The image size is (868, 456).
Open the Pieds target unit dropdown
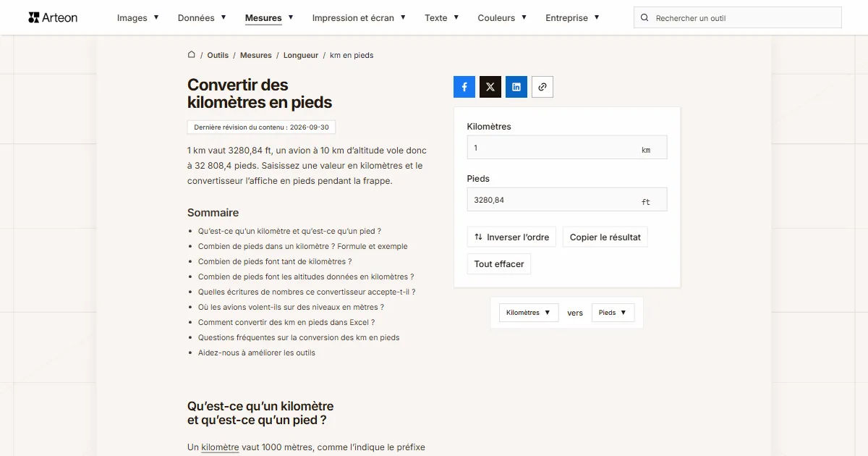point(613,313)
